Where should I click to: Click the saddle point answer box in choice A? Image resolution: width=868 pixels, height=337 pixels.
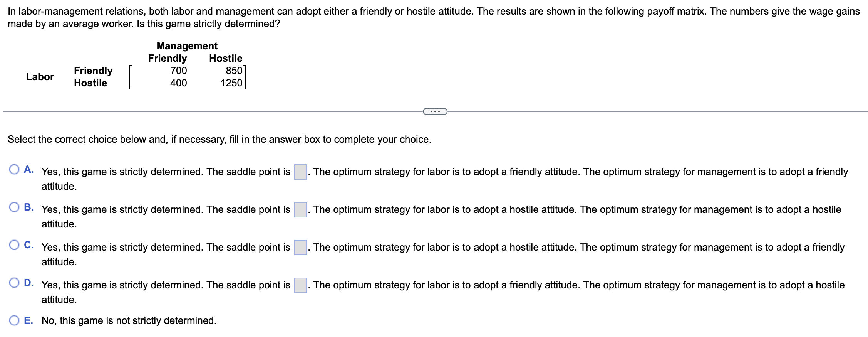300,172
